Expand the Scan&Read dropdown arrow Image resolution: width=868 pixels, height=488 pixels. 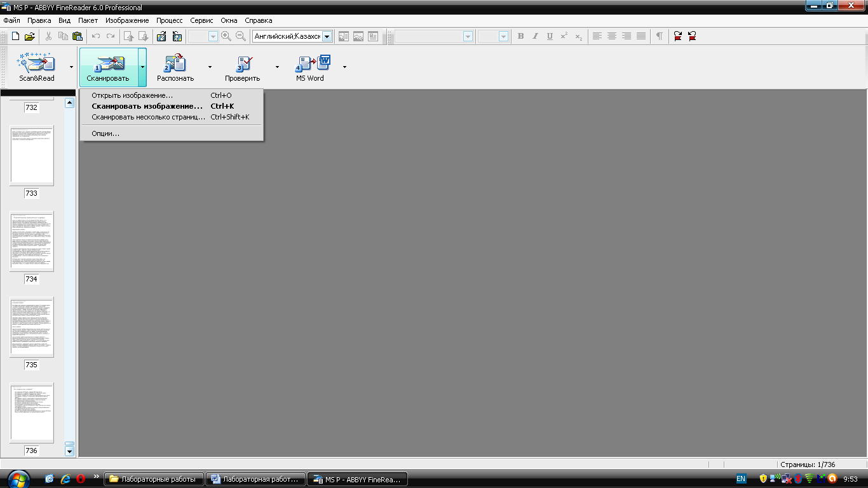coord(71,67)
